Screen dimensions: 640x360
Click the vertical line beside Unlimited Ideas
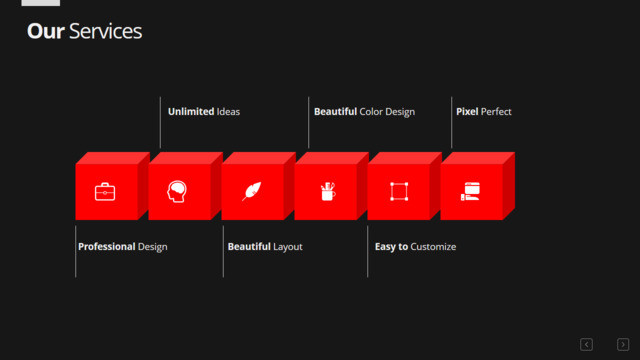(160, 122)
